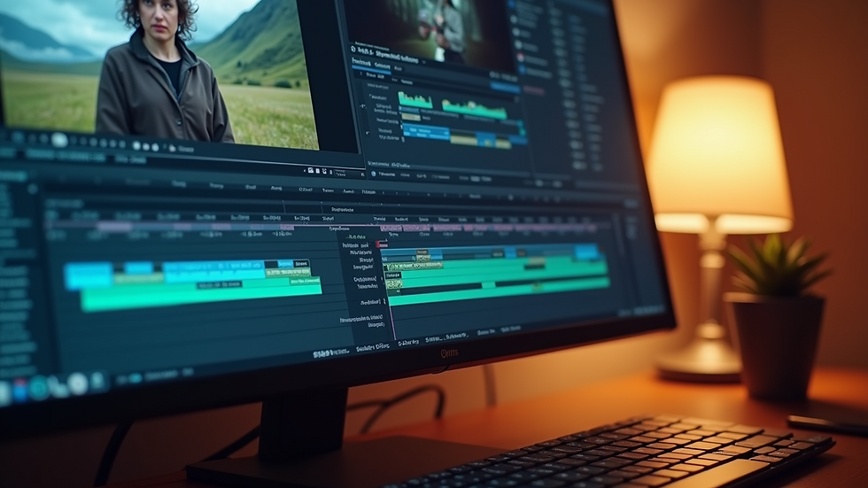
Task: Select the bright cyan clip at right end of top track
Action: 586,252
